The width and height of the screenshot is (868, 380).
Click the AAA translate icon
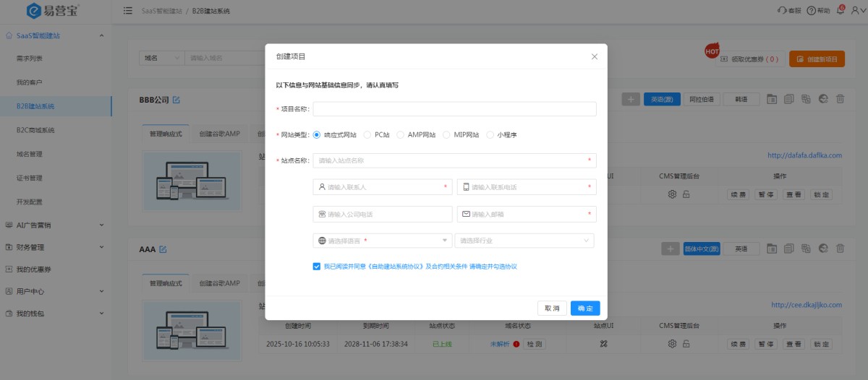pos(806,249)
